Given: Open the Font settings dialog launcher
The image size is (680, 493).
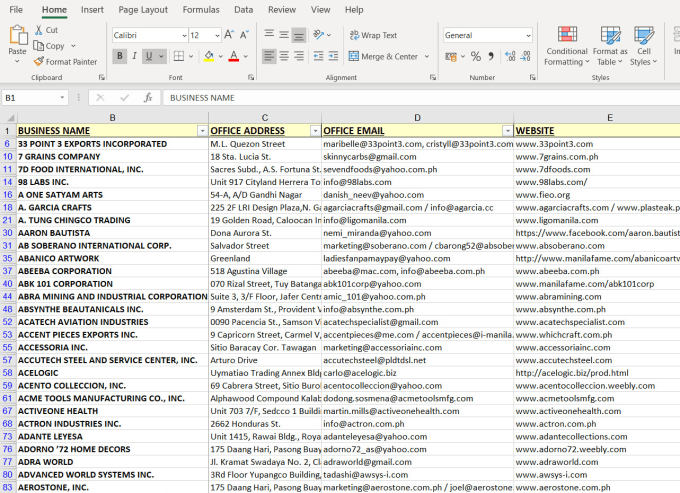Looking at the screenshot, I should pyautogui.click(x=251, y=77).
